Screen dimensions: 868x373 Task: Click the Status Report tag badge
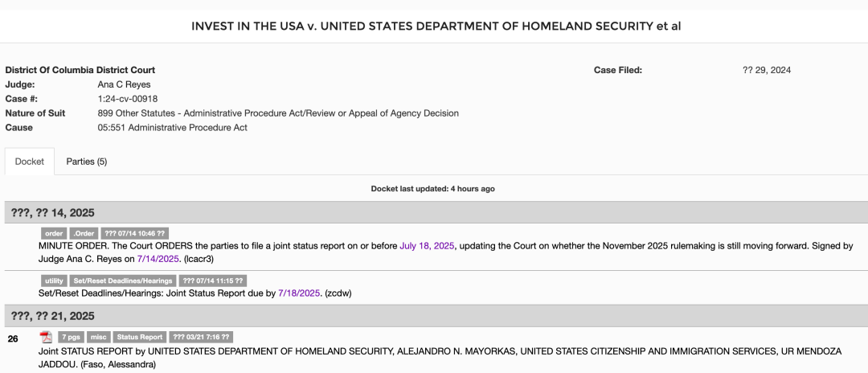coord(140,337)
